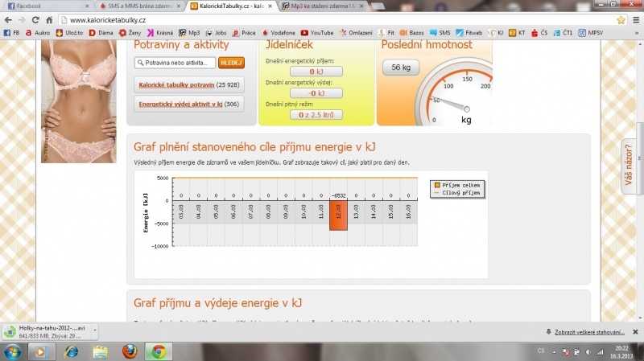
Task: Open Chrome's menu button
Action: click(634, 19)
